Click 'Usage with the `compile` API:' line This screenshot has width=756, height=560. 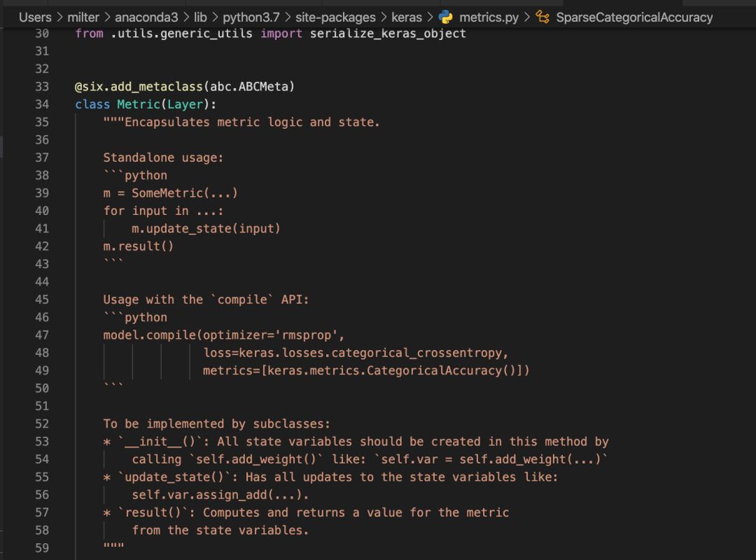206,300
